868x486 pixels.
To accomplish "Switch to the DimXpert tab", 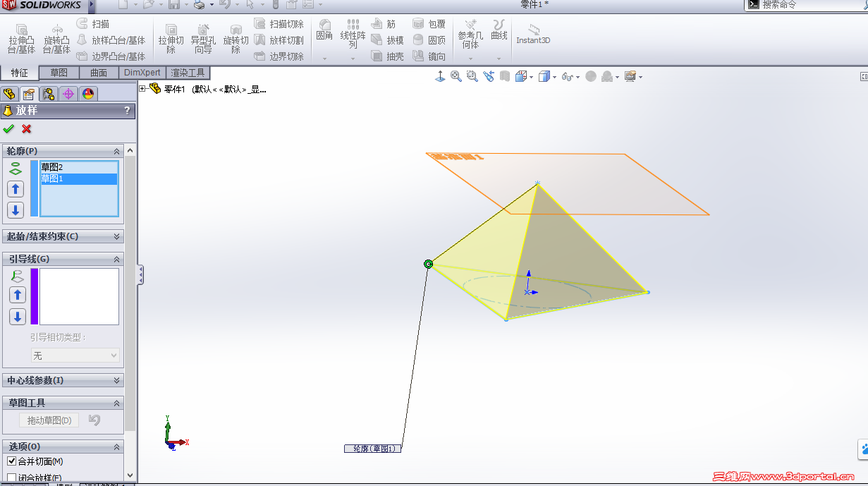I will (x=142, y=73).
